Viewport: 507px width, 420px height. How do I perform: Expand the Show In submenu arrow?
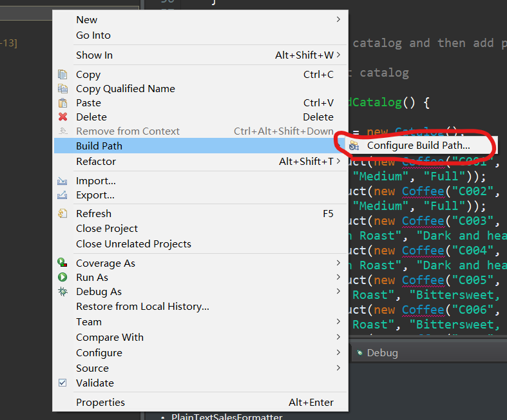338,55
